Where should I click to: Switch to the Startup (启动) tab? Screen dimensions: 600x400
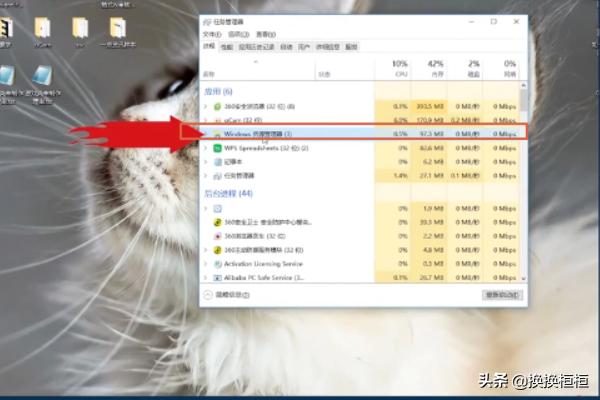[286, 47]
